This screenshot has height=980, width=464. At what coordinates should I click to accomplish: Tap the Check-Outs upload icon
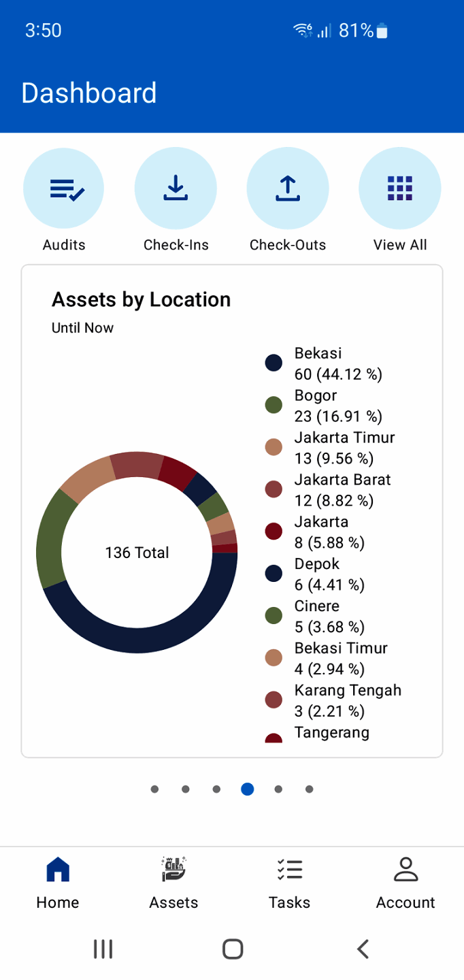coord(288,189)
